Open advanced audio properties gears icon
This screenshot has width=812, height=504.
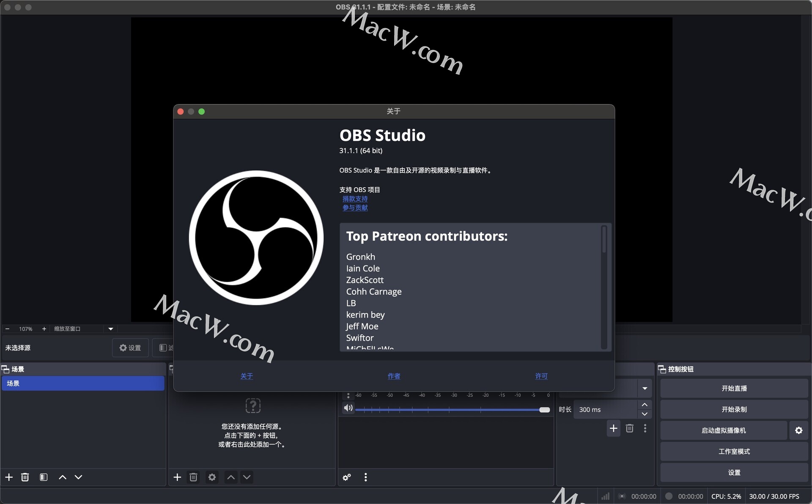[347, 477]
